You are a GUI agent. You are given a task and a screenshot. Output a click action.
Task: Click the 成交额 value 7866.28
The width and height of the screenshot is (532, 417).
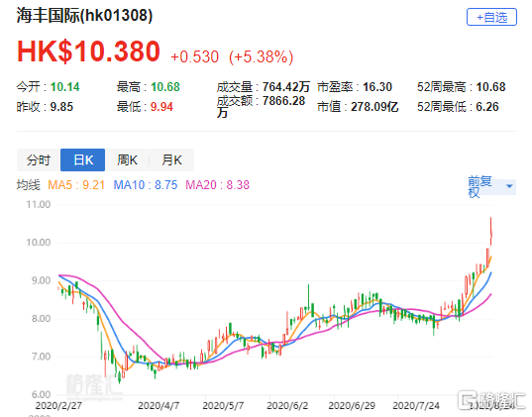pos(283,101)
